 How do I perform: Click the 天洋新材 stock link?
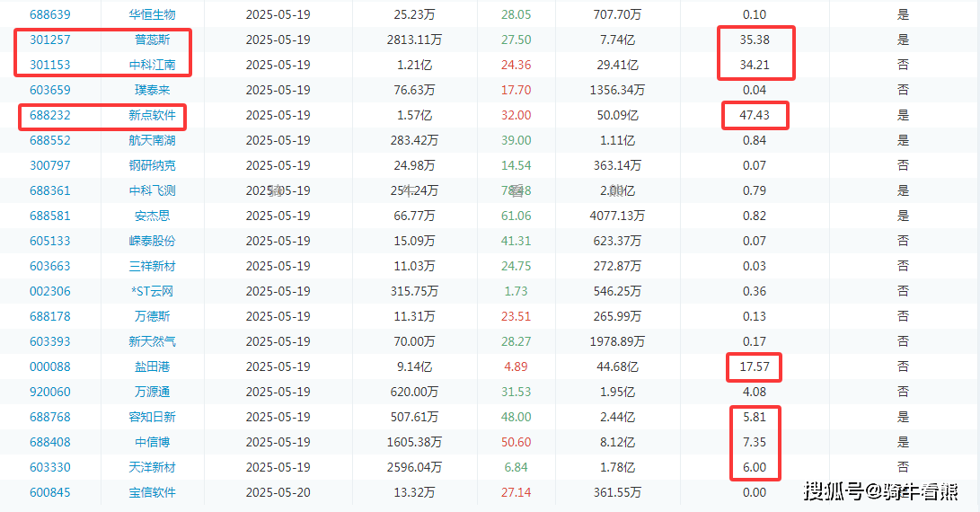pos(152,467)
